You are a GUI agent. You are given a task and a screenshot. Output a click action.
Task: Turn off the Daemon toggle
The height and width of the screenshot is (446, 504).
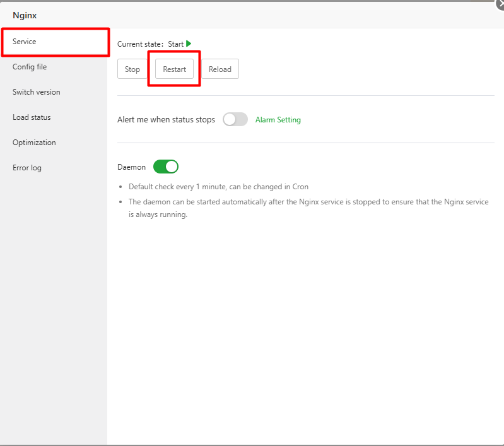(166, 167)
